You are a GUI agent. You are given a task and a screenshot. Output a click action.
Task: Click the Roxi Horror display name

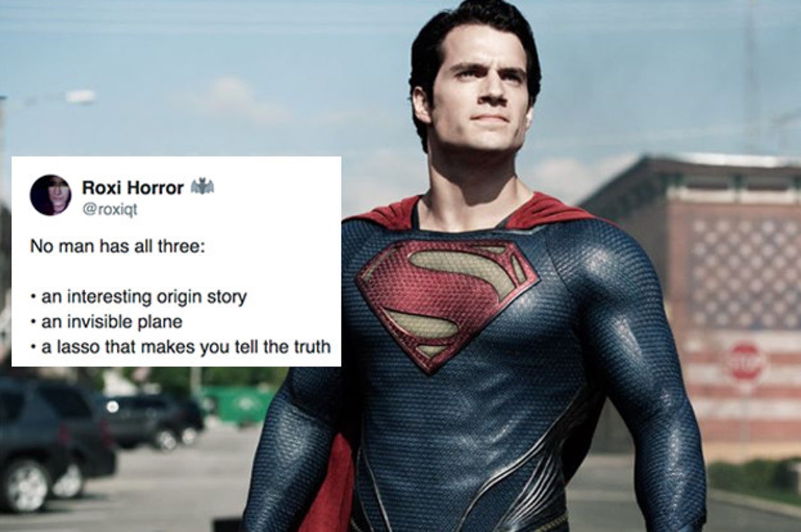pyautogui.click(x=133, y=187)
